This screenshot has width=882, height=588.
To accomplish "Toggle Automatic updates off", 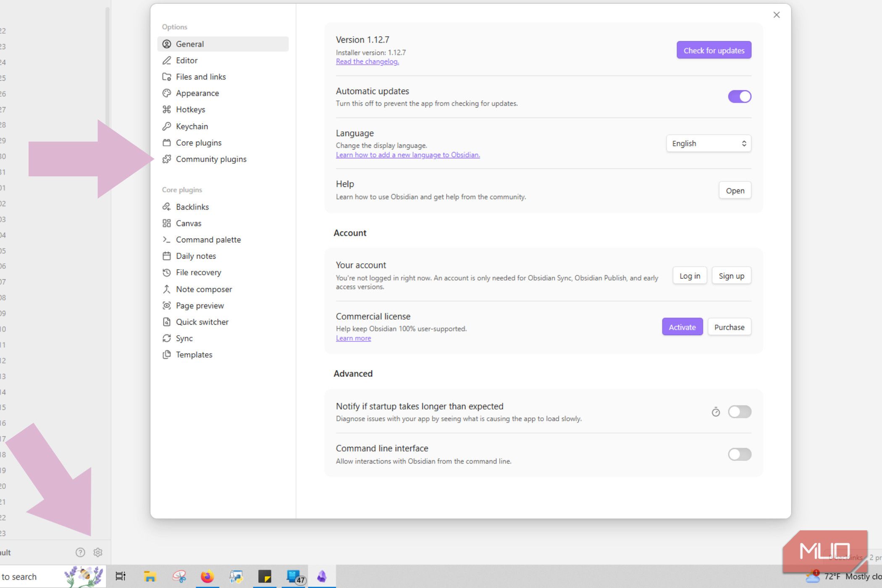I will pyautogui.click(x=740, y=97).
